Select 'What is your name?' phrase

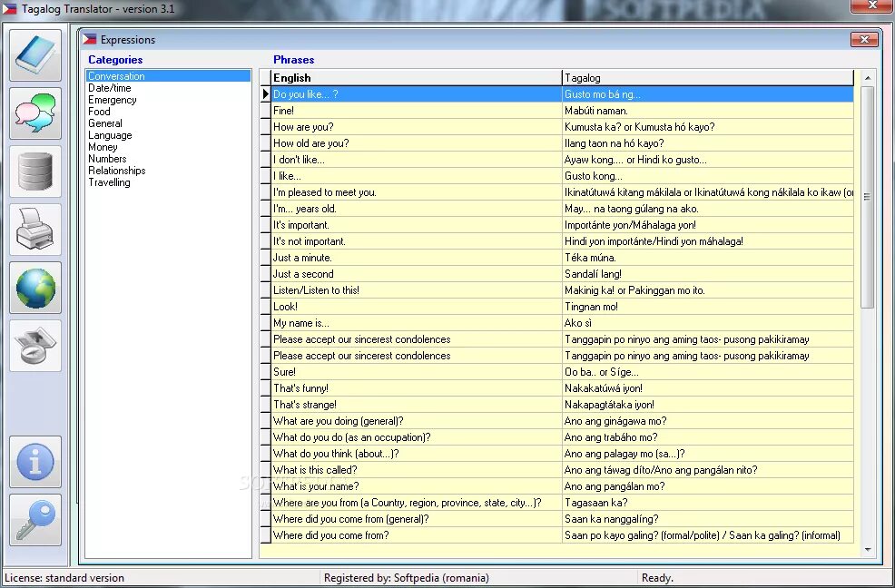pos(416,486)
